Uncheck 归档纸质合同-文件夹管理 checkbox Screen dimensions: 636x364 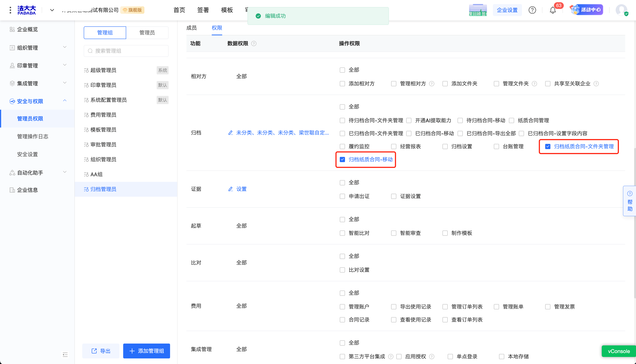548,146
